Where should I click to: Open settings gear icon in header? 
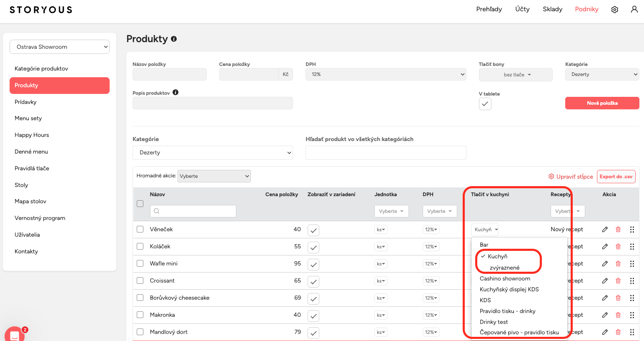[x=614, y=10]
